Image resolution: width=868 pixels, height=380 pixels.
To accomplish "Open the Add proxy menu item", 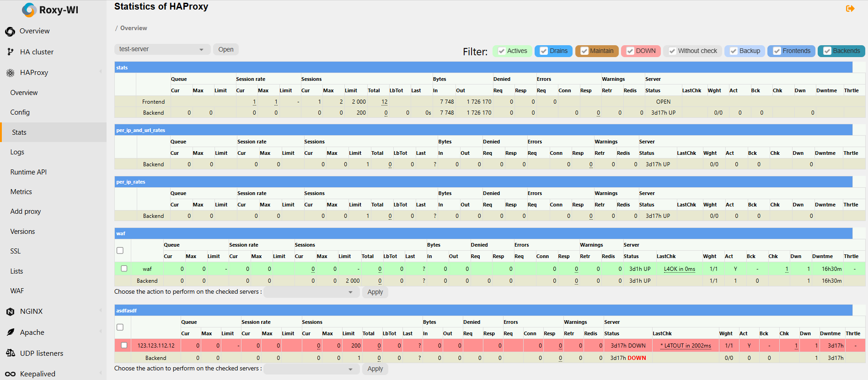I will [x=26, y=211].
